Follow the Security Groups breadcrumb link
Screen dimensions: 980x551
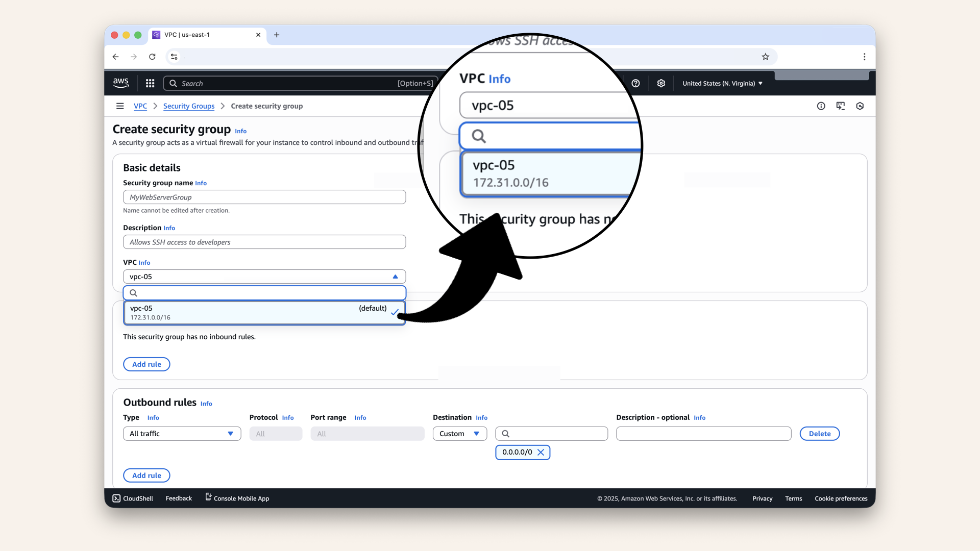pyautogui.click(x=189, y=106)
